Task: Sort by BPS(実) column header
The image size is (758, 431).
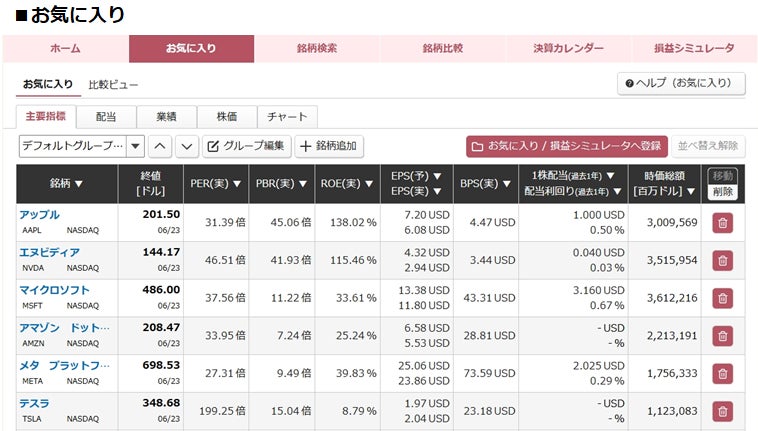Action: pos(485,184)
